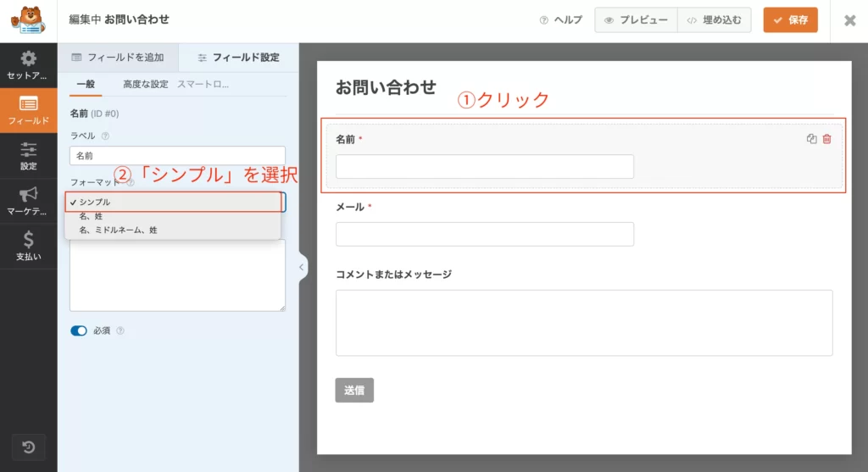Screen dimensions: 868x472
Task: Toggle the 必須 required switch
Action: point(79,330)
